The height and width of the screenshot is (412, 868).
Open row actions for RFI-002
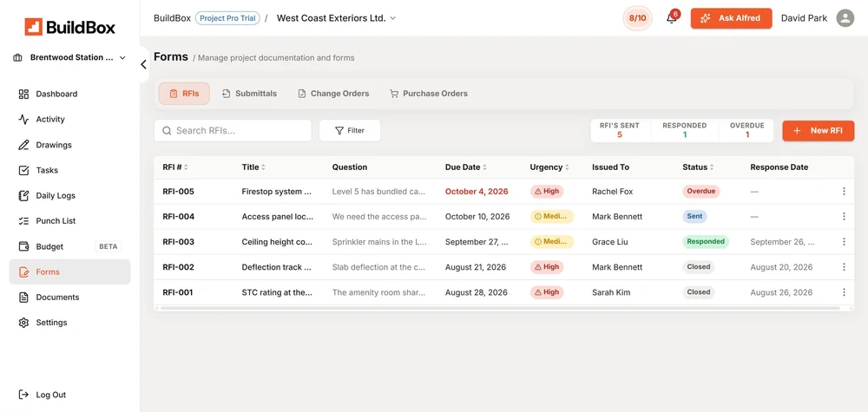click(x=844, y=267)
